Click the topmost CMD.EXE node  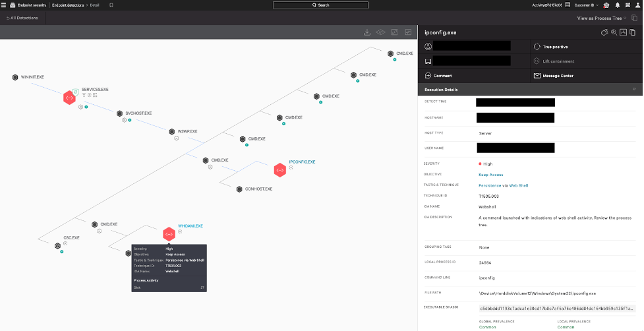(391, 53)
